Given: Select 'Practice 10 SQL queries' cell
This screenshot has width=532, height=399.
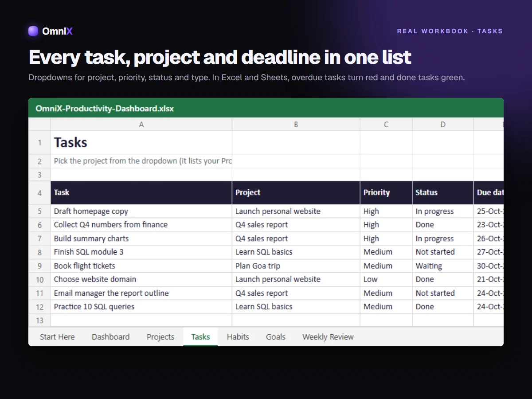Looking at the screenshot, I should [141, 307].
